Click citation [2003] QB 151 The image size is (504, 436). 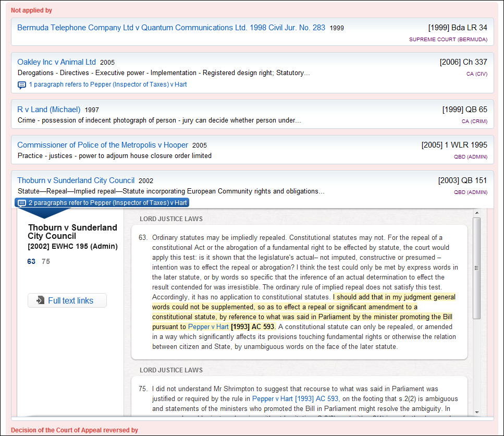pyautogui.click(x=462, y=180)
